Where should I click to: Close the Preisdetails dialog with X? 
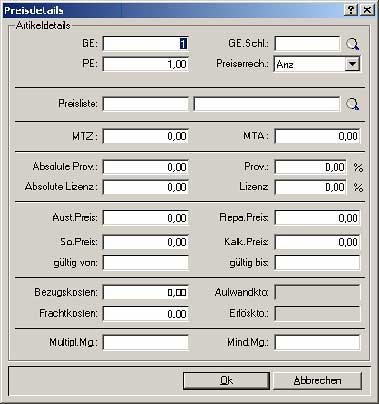(x=367, y=10)
